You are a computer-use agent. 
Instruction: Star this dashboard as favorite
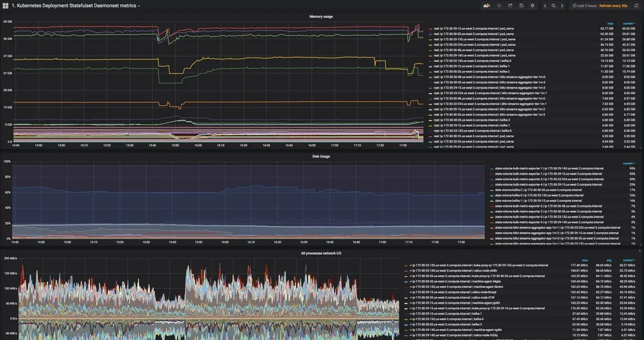point(499,5)
